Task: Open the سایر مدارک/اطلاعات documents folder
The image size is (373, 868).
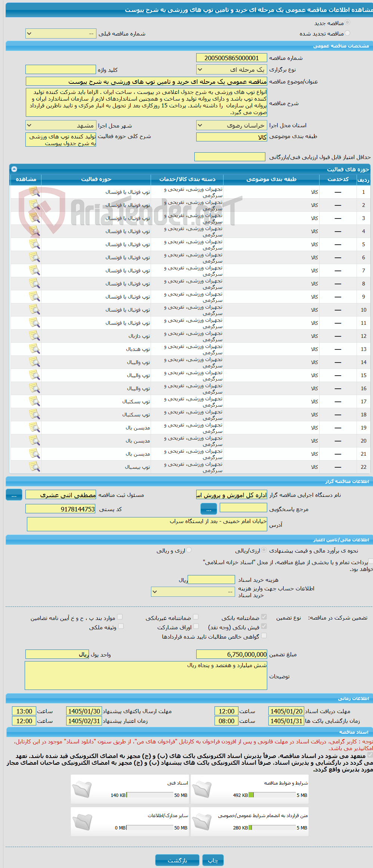Action: (x=82, y=822)
